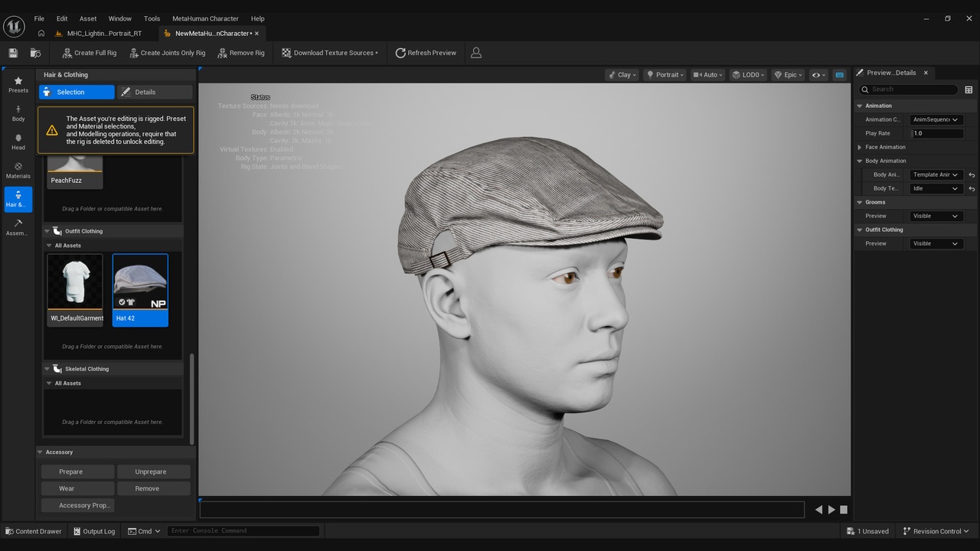Switch to the Selection tab
The width and height of the screenshot is (980, 551).
(77, 92)
